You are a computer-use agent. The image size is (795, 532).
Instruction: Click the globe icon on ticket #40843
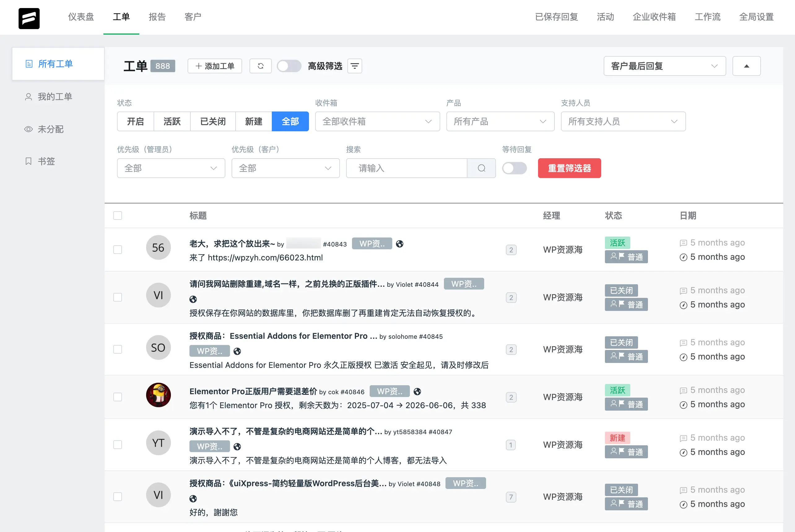[x=400, y=244]
